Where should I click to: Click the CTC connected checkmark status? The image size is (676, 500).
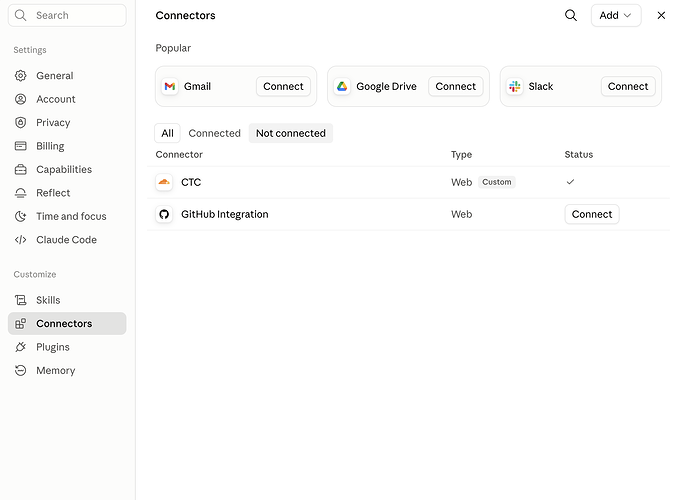coord(570,182)
